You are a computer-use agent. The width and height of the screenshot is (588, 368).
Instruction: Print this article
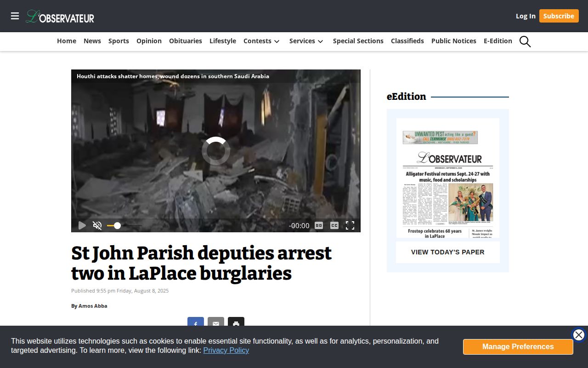(x=236, y=322)
